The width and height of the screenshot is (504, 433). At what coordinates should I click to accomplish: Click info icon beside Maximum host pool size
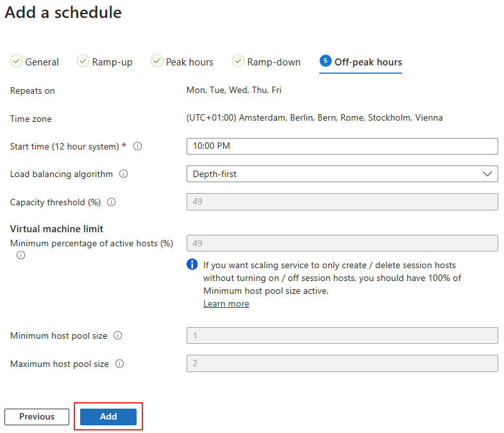click(119, 364)
